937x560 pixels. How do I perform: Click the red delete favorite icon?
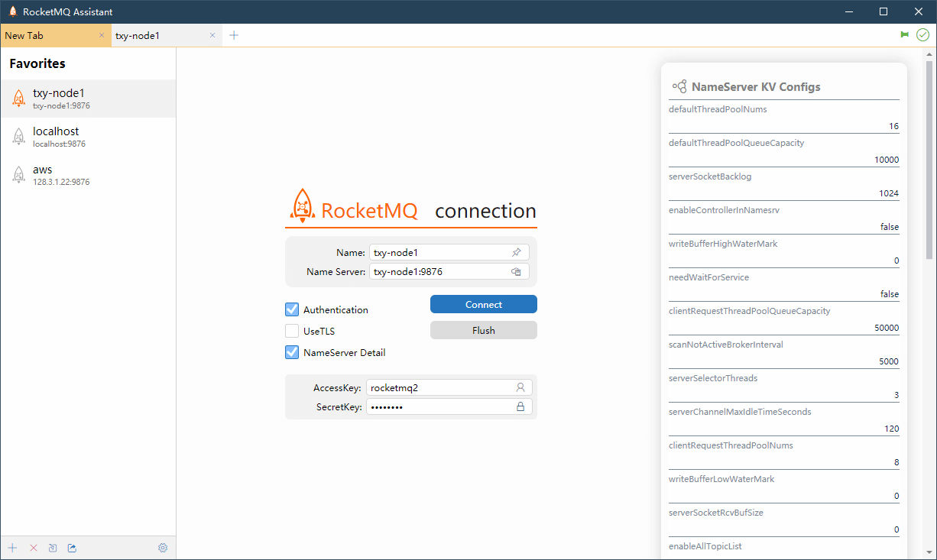[x=33, y=548]
